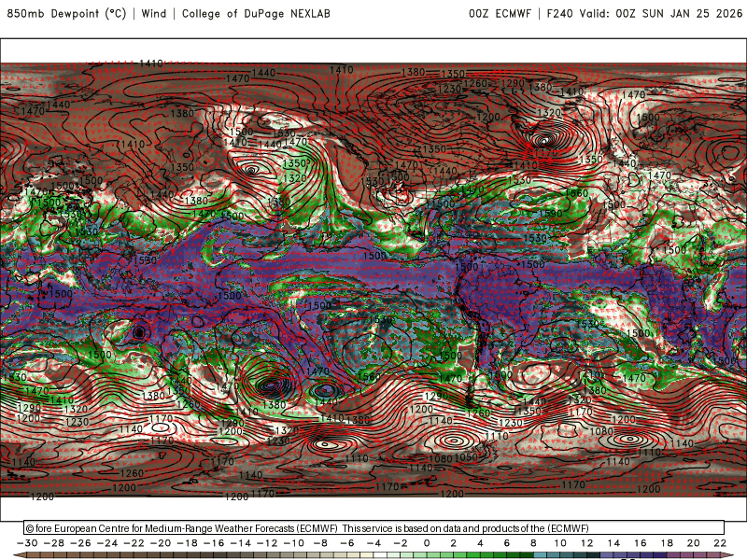Click the 2 value on the legend scale
747x560 pixels.
[x=453, y=543]
